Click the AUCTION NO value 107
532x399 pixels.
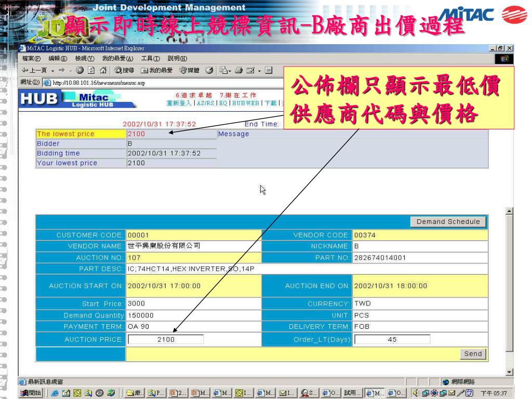(134, 258)
